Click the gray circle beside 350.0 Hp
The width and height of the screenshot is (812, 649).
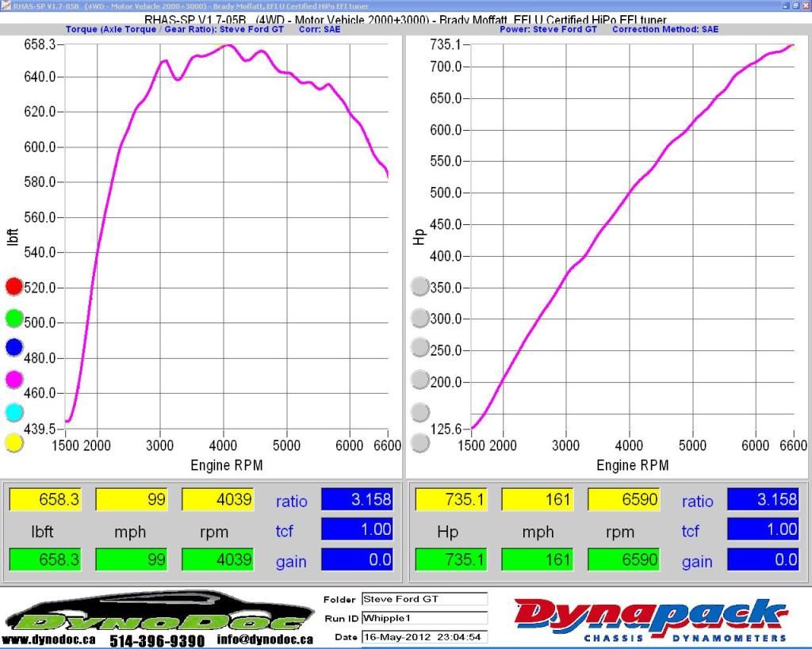420,286
